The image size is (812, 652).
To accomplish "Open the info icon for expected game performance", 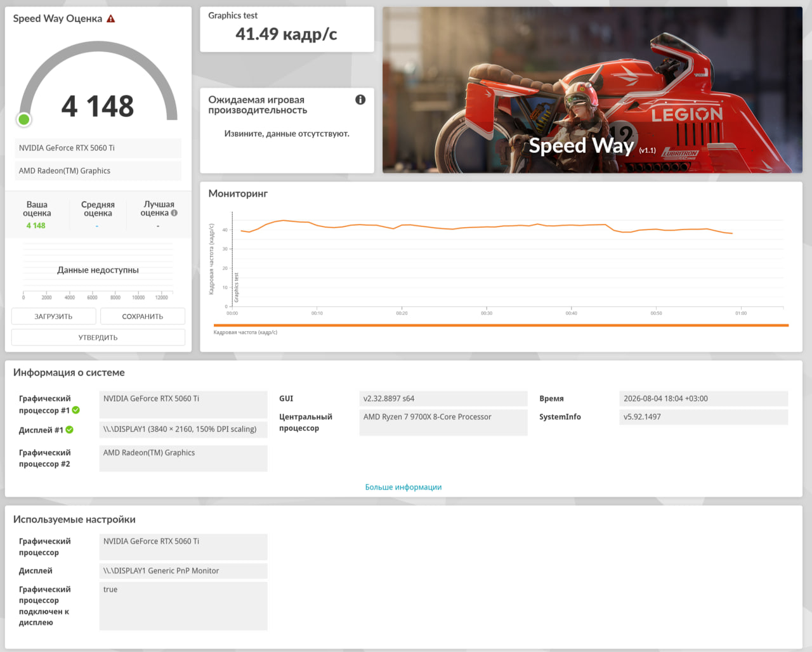I will click(360, 100).
